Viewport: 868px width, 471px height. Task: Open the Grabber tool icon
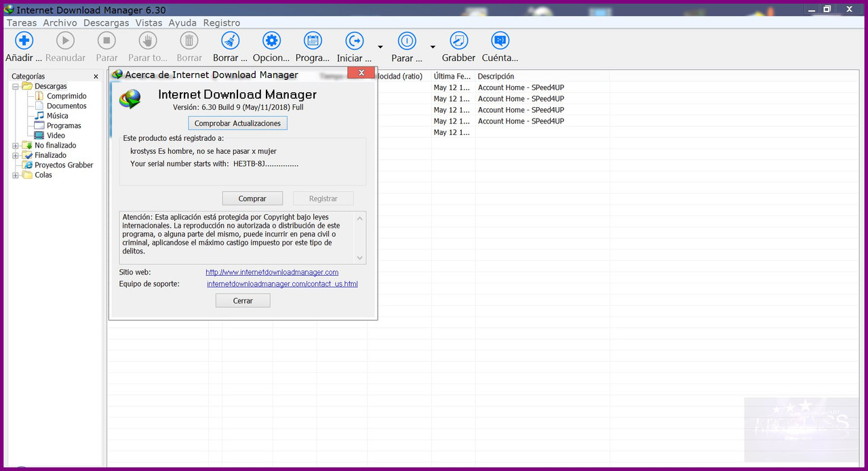point(459,41)
